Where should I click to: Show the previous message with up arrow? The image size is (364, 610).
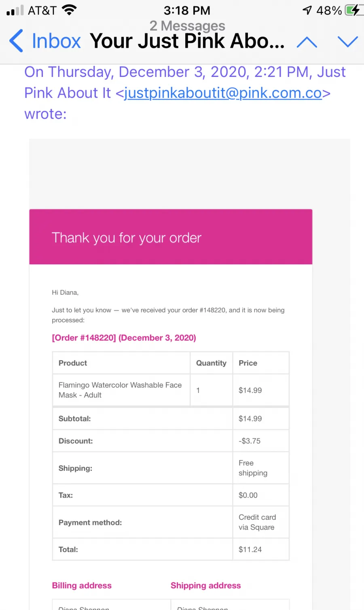307,42
